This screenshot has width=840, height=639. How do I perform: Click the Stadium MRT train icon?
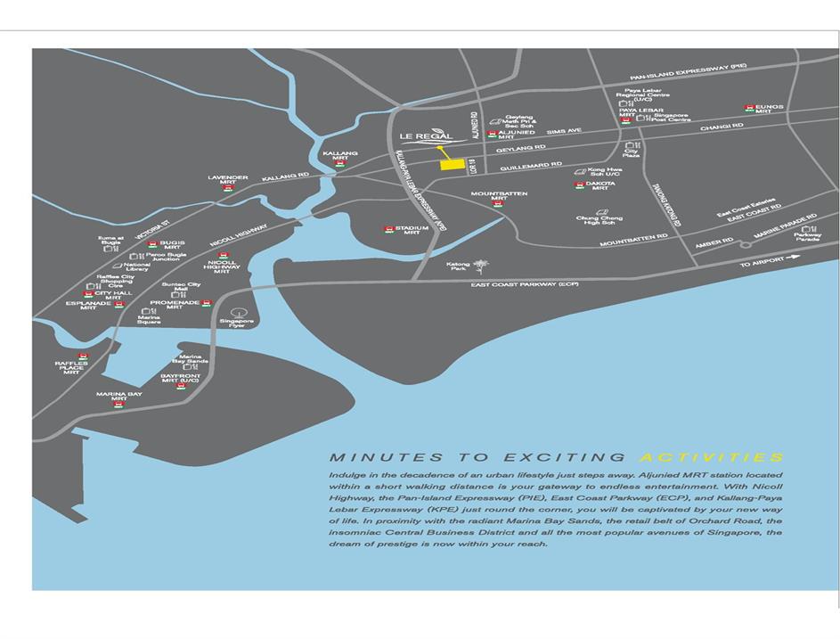click(x=389, y=229)
